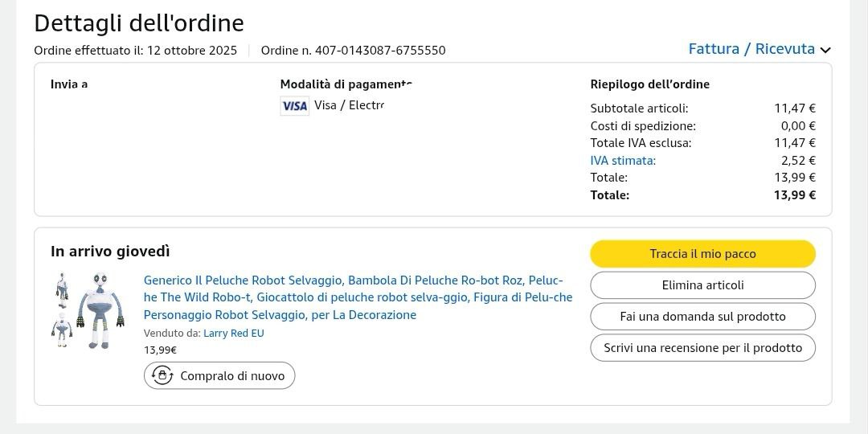868x434 pixels.
Task: Click the Dettagli dell'ordine page heading
Action: pos(139,23)
